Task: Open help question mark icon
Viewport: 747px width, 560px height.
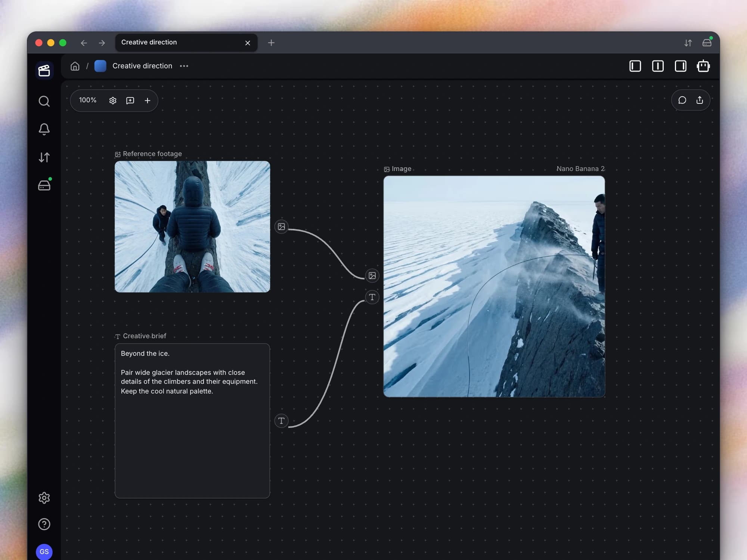Action: 44,524
